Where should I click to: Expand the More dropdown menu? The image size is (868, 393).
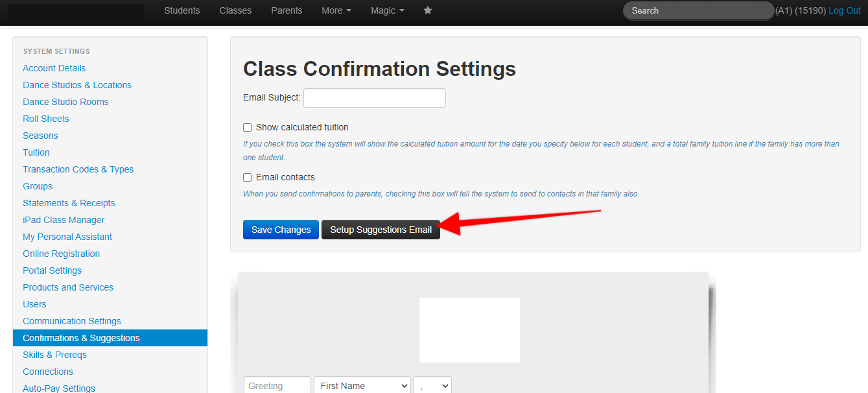point(336,10)
